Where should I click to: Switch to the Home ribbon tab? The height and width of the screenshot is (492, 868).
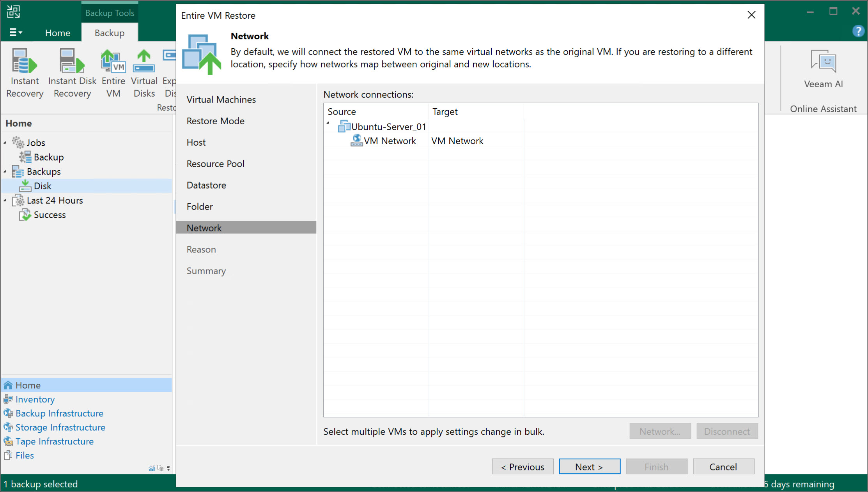(58, 33)
